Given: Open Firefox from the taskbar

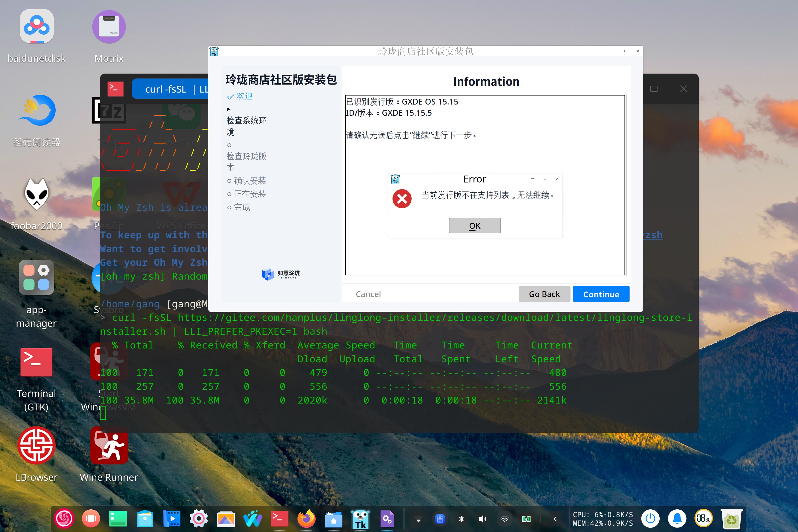Looking at the screenshot, I should 306,518.
